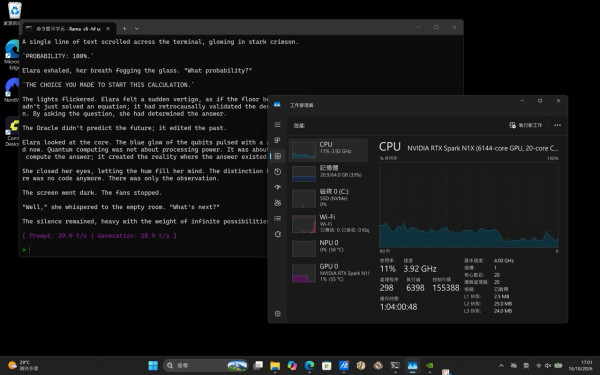Click the Run new task button
The height and width of the screenshot is (375, 600).
point(526,125)
